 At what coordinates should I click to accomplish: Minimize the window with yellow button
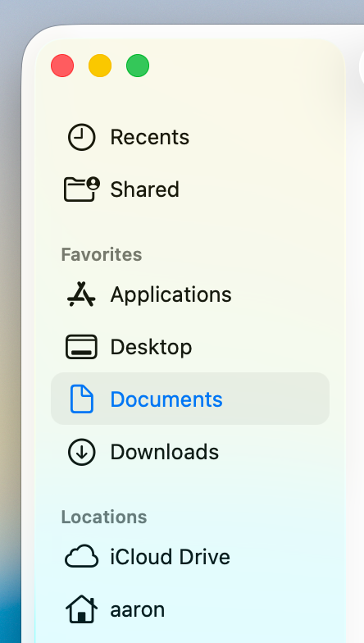point(100,66)
